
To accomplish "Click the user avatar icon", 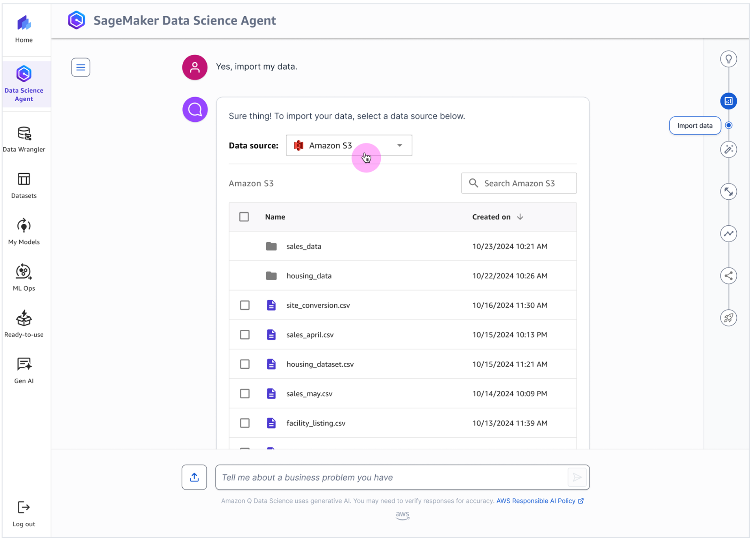I will click(x=195, y=67).
